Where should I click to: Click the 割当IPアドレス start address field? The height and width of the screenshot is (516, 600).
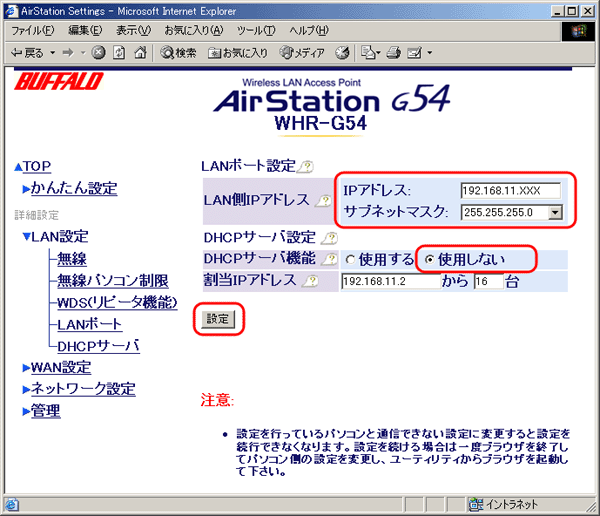391,281
